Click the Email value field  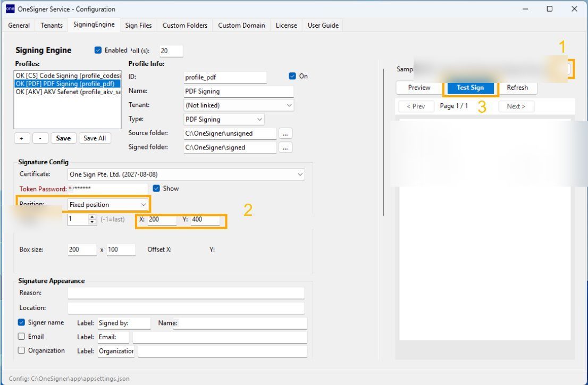pyautogui.click(x=220, y=337)
